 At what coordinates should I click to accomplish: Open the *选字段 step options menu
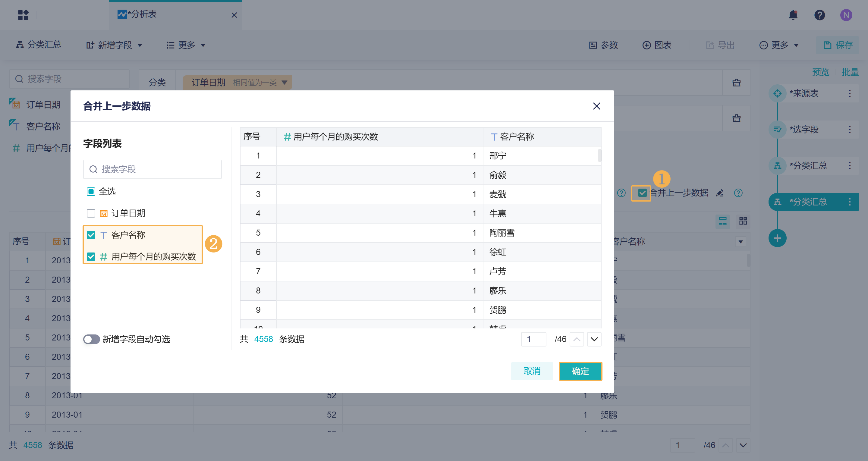point(850,129)
